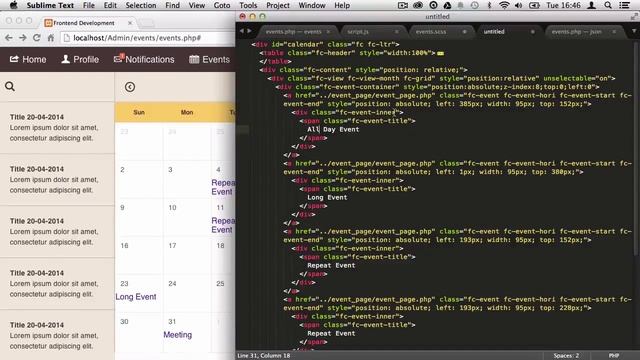The height and width of the screenshot is (360, 640).
Task: Click the search magnifier in the sidebar
Action: tap(10, 86)
